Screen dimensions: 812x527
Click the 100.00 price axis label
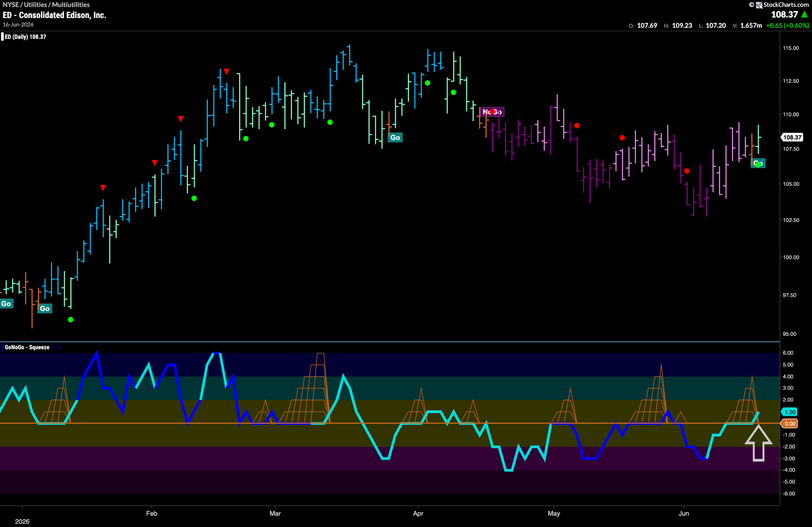coord(790,257)
